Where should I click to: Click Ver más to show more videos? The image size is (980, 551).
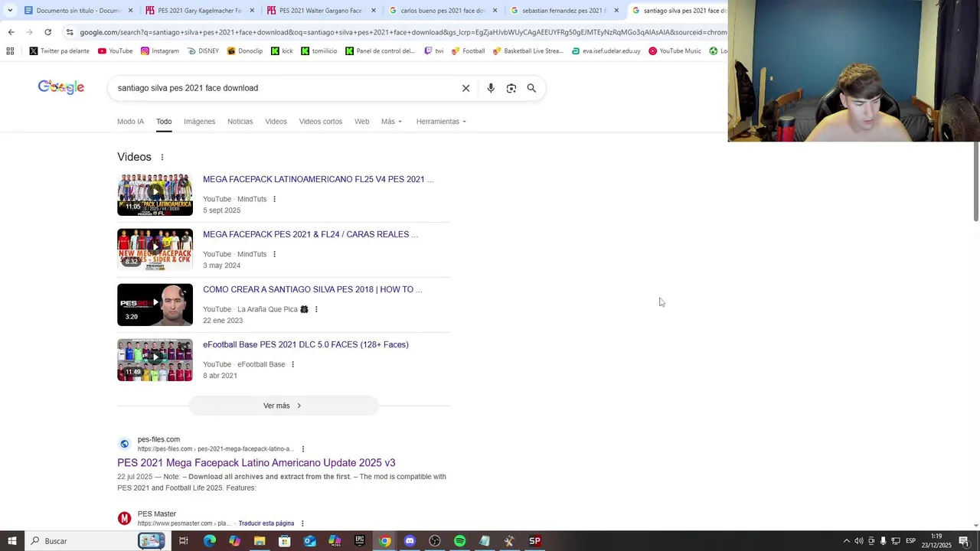(x=283, y=406)
